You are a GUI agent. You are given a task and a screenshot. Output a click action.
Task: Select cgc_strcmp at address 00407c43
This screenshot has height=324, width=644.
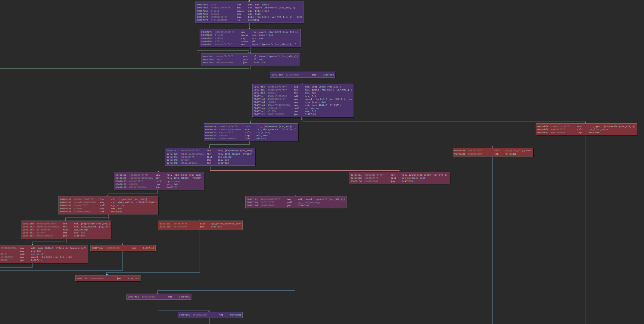(x=225, y=157)
